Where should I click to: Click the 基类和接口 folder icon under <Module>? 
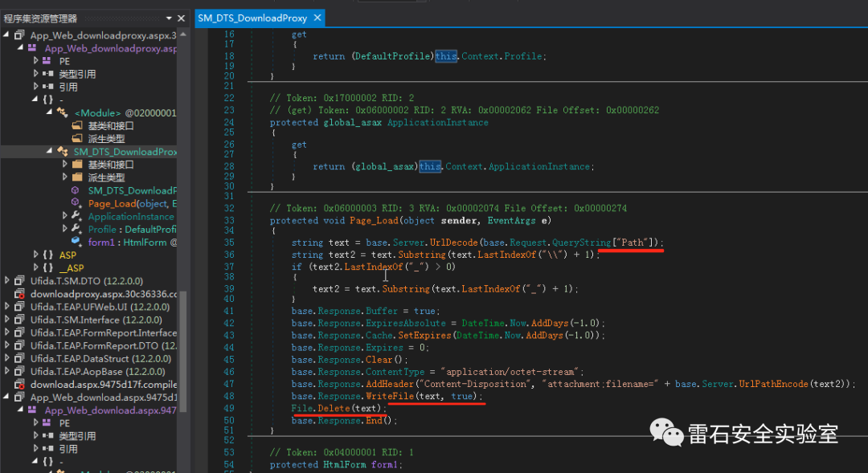click(x=77, y=125)
